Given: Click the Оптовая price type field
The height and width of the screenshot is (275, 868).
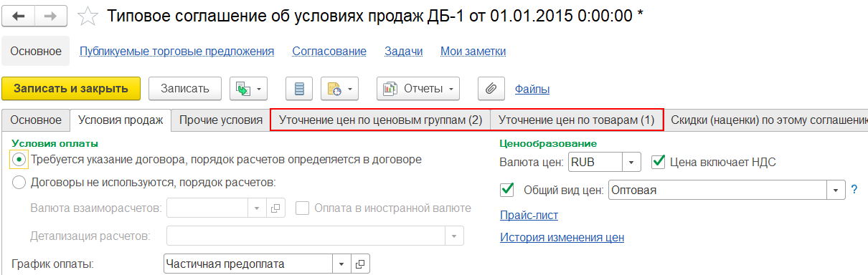Looking at the screenshot, I should [718, 190].
